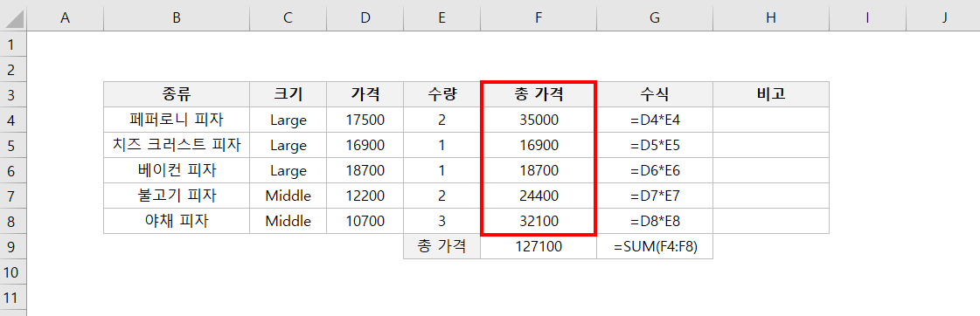980x316 pixels.
Task: Select the 불고기 피자 cell
Action: [177, 196]
